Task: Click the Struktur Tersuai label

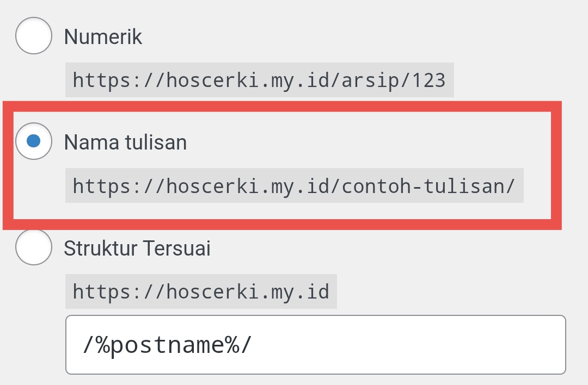Action: [136, 248]
